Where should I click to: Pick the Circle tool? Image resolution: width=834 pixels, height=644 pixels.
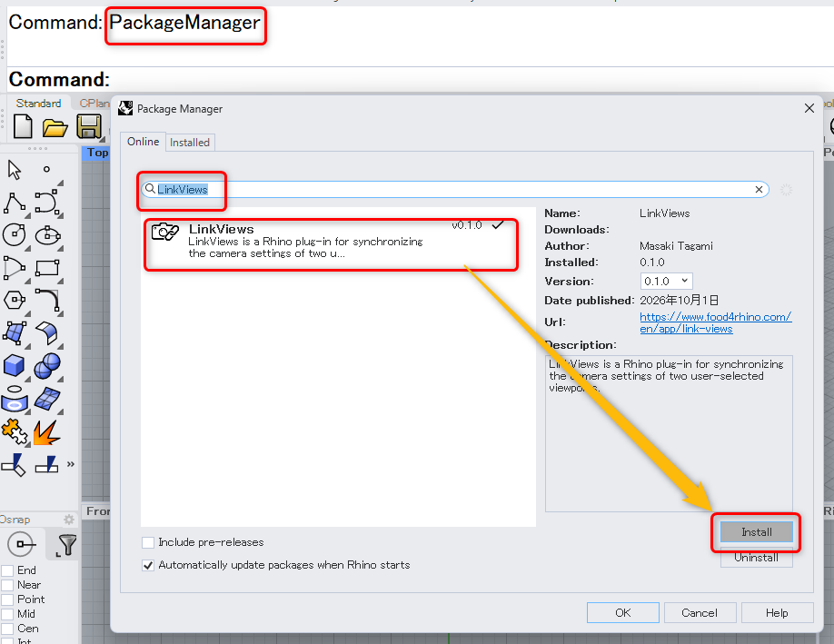click(x=15, y=235)
